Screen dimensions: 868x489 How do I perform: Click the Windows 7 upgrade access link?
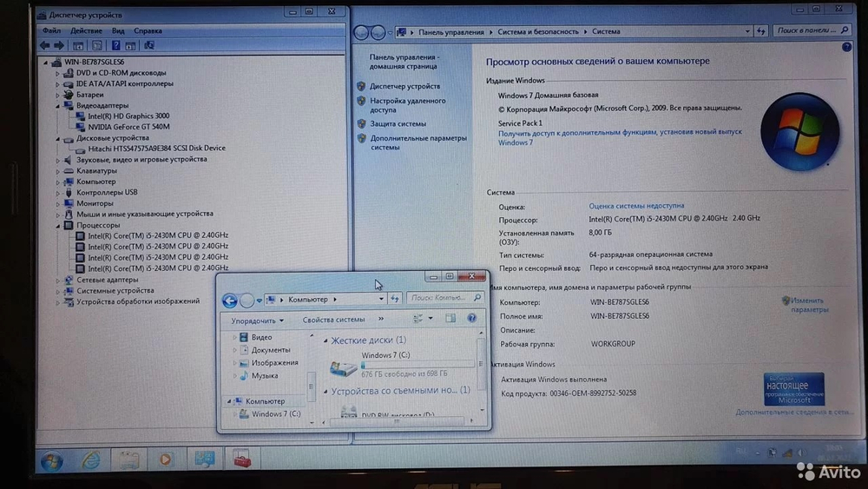(x=620, y=136)
